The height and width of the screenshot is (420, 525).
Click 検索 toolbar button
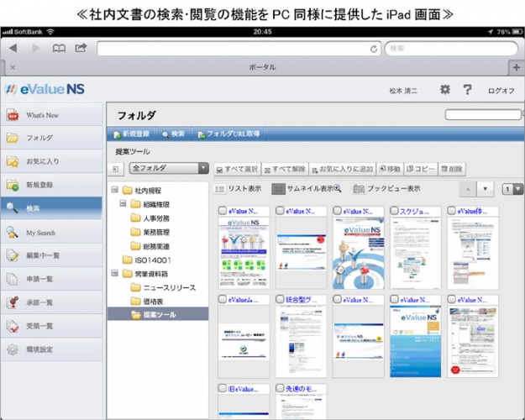173,134
